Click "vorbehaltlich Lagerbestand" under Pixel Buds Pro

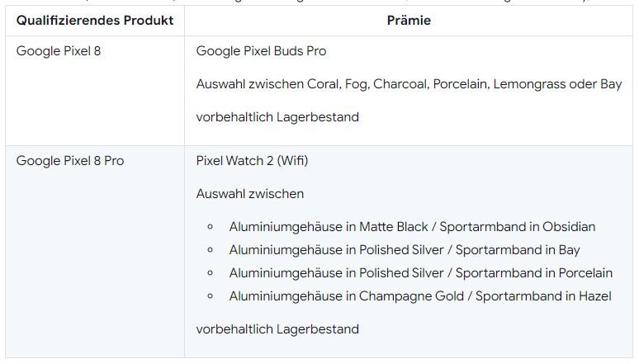[277, 117]
